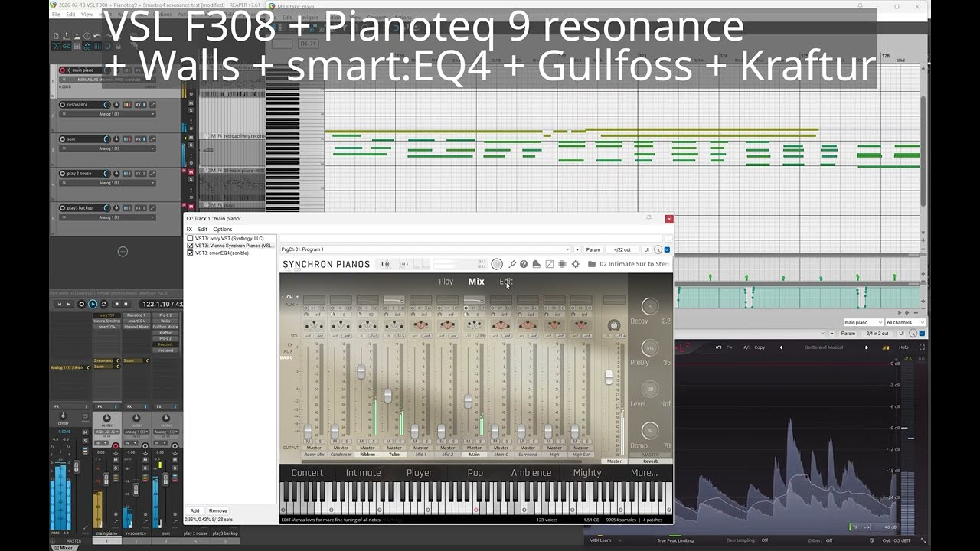Viewport: 980px width, 551px height.
Task: Click the round master knob icon in Synchron header
Action: click(497, 264)
